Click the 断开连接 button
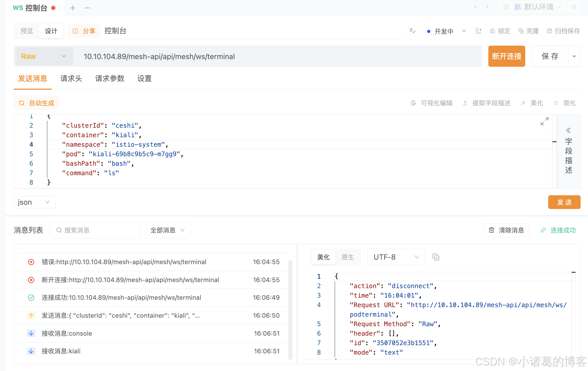Image resolution: width=588 pixels, height=371 pixels. pyautogui.click(x=506, y=56)
